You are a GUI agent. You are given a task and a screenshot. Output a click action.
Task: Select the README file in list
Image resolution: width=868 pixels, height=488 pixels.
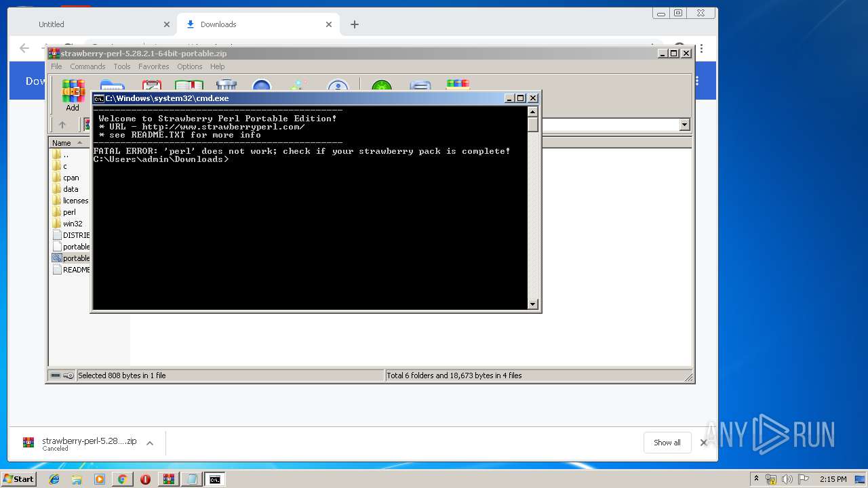[71, 270]
